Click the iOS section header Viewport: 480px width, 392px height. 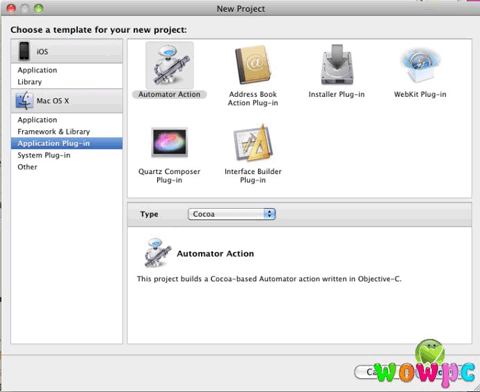67,51
